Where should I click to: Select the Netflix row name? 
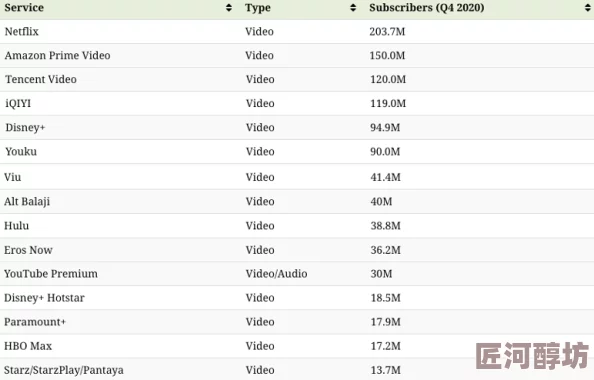click(x=22, y=31)
